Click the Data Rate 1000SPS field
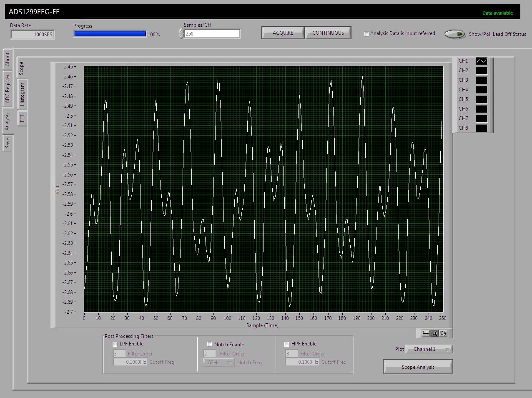This screenshot has width=532, height=398. pos(32,35)
